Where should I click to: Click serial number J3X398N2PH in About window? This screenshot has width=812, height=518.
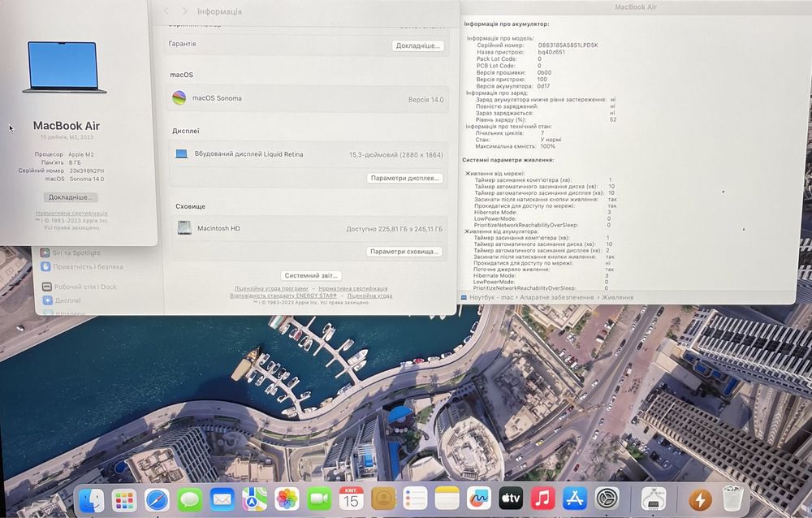[x=87, y=171]
